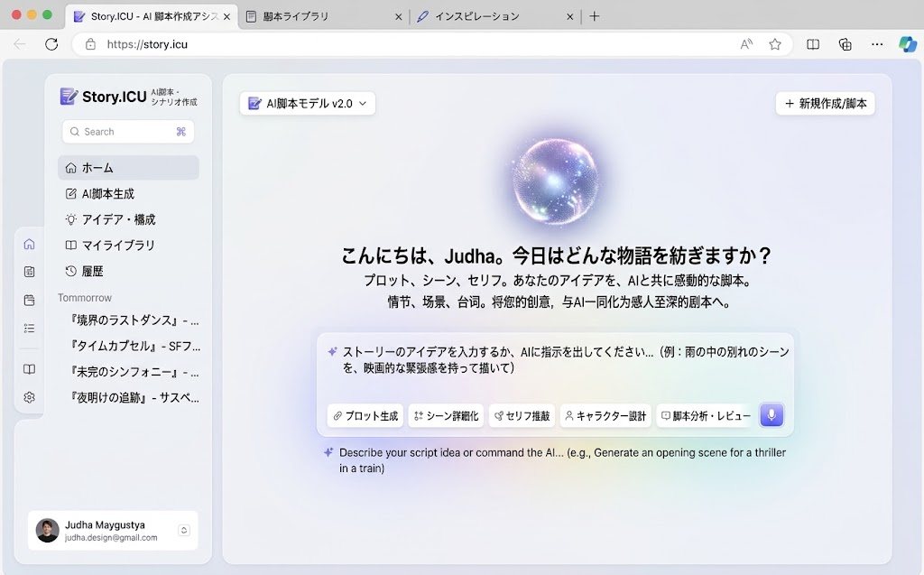Click the glowing orb graphic
This screenshot has width=924, height=575.
pos(556,182)
